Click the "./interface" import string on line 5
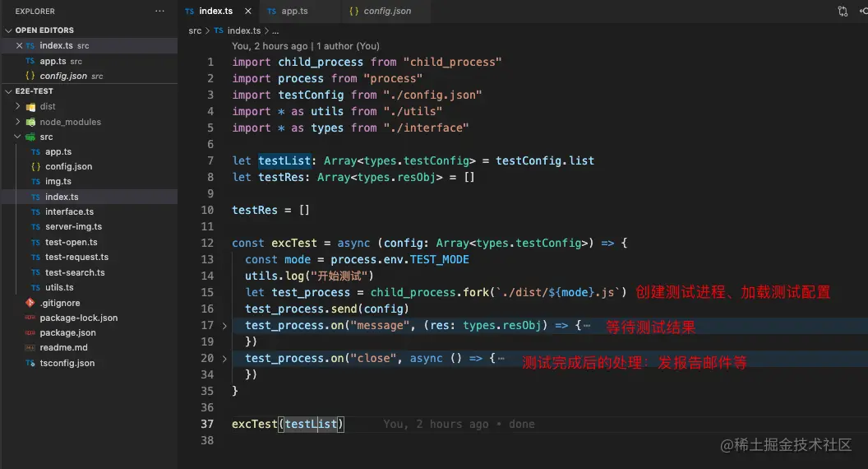 (427, 128)
